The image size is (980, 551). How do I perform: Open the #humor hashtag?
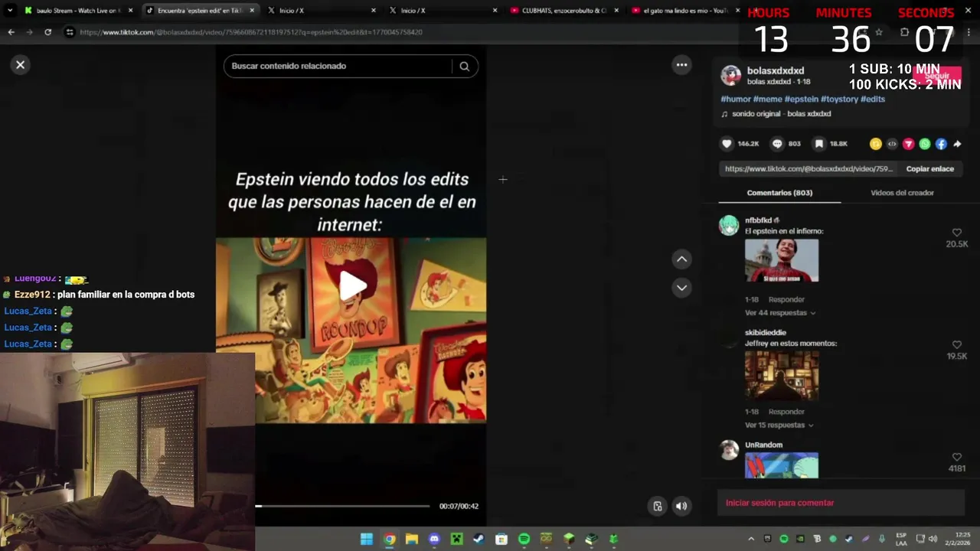[736, 99]
